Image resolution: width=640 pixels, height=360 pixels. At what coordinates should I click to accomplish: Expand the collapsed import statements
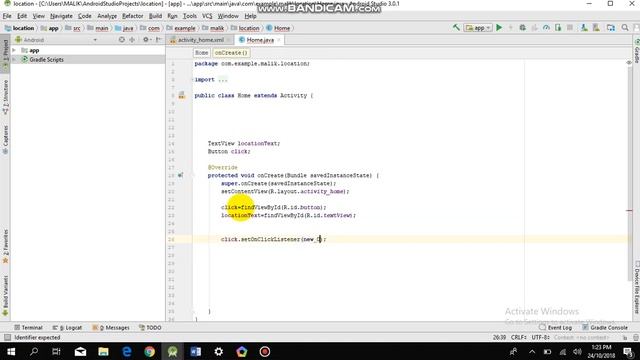click(222, 80)
